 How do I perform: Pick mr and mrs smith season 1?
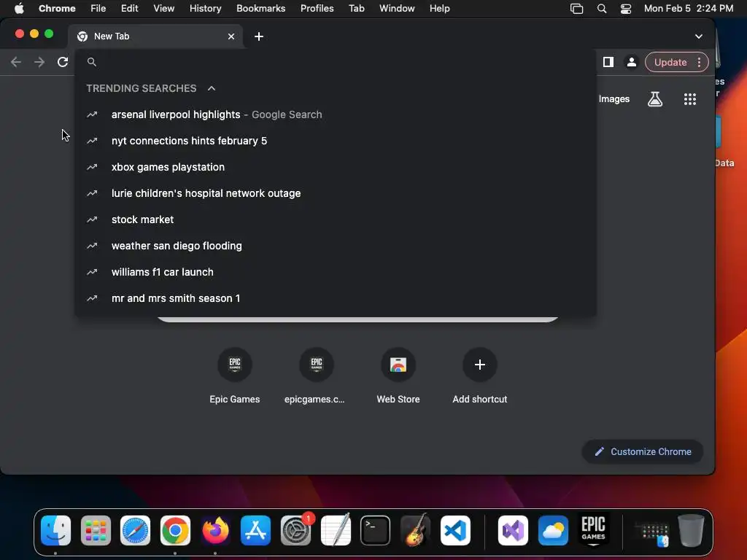pyautogui.click(x=336, y=298)
